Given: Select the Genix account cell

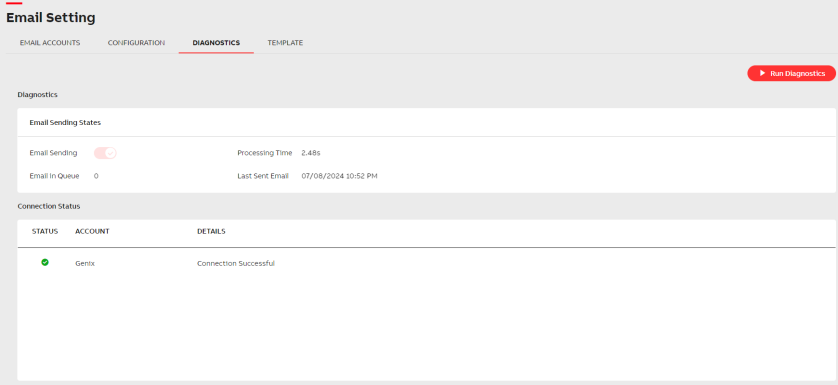Looking at the screenshot, I should [85, 264].
